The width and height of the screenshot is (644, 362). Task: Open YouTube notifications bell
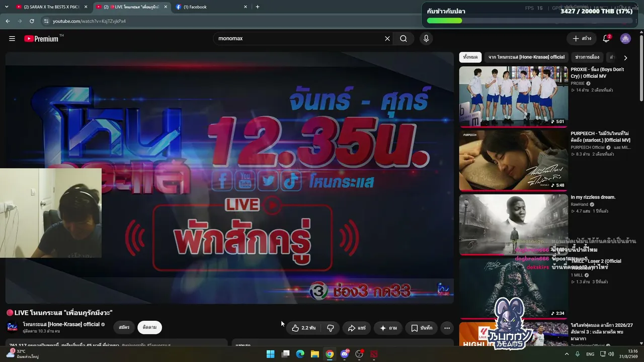607,39
